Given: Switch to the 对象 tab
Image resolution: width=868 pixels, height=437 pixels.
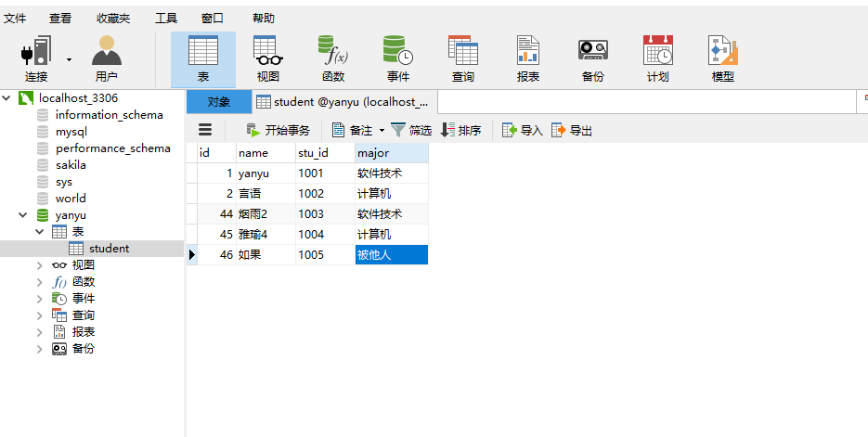Looking at the screenshot, I should click(x=219, y=102).
